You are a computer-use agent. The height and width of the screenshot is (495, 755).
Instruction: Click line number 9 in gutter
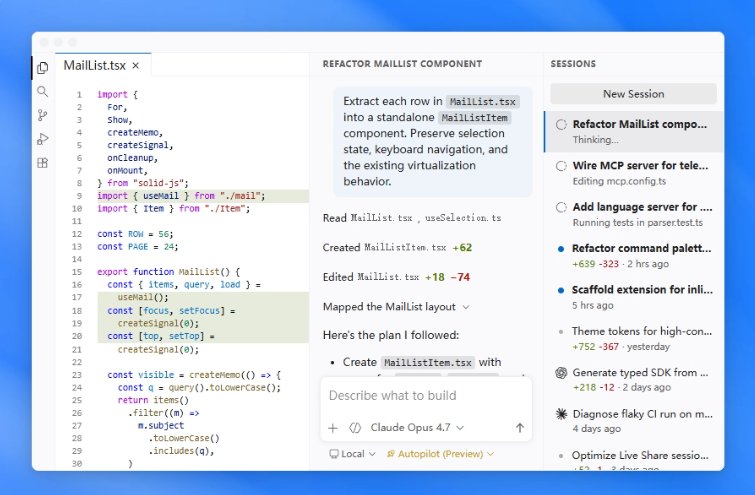[x=79, y=196]
